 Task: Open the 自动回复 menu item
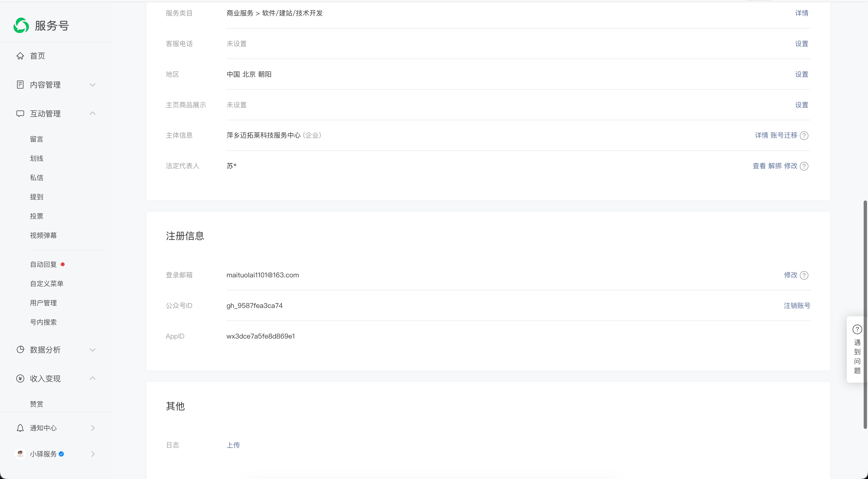[43, 264]
